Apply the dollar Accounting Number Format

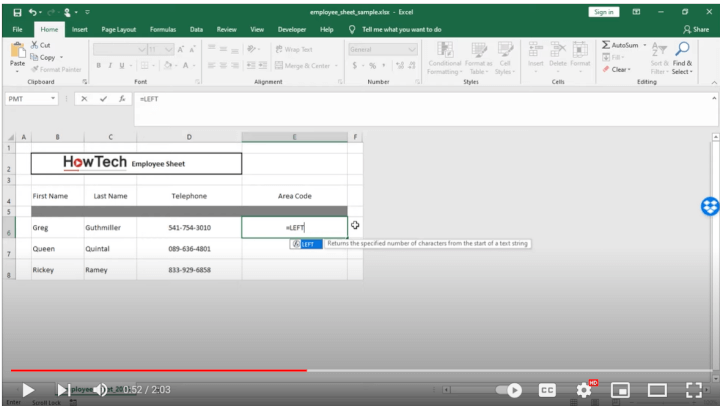tap(354, 66)
